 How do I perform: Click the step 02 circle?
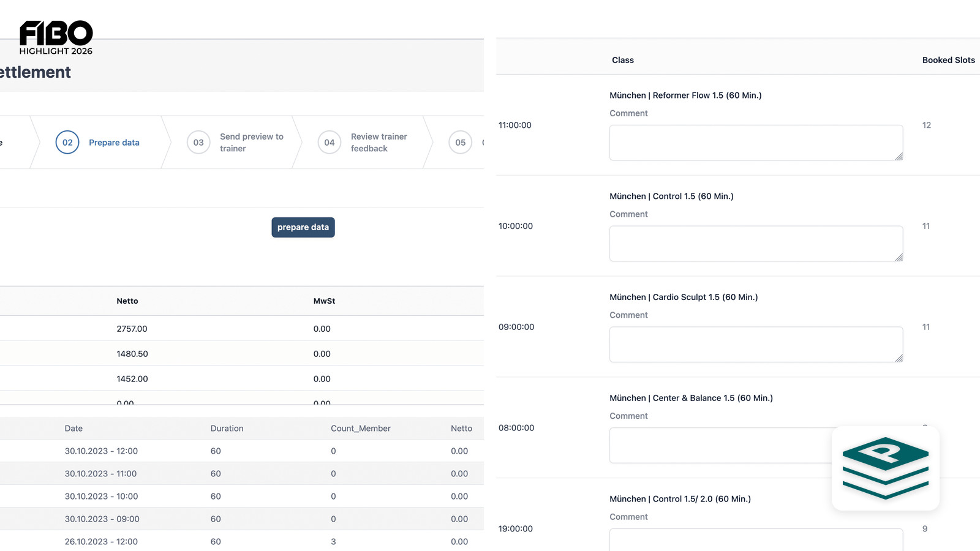coord(67,143)
